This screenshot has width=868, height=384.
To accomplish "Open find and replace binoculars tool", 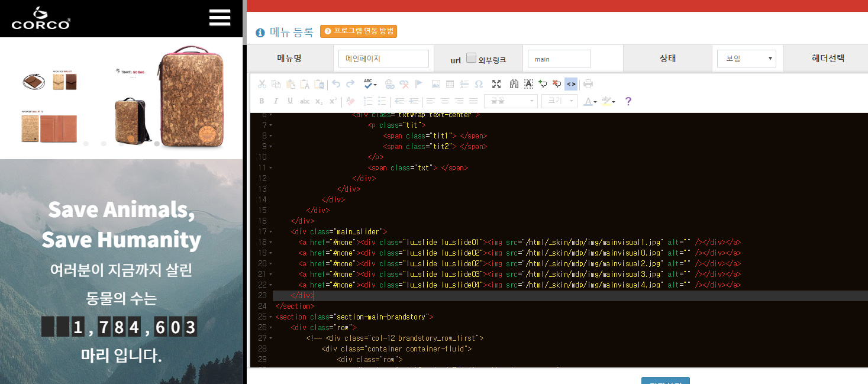I will pyautogui.click(x=514, y=84).
